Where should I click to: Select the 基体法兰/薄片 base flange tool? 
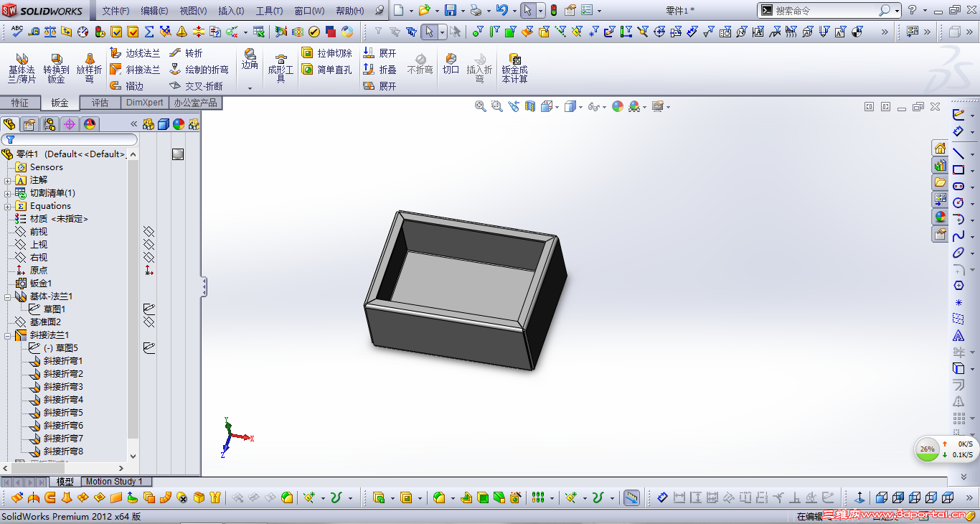click(x=22, y=67)
